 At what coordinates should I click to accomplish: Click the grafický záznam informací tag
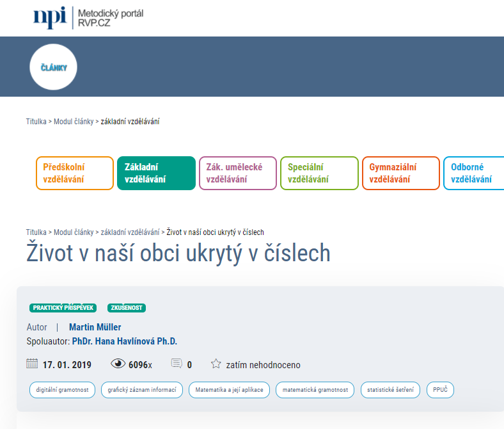point(142,390)
